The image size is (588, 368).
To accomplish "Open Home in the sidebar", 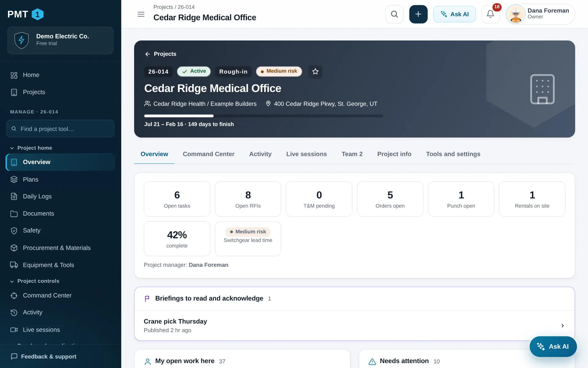I will click(x=60, y=75).
